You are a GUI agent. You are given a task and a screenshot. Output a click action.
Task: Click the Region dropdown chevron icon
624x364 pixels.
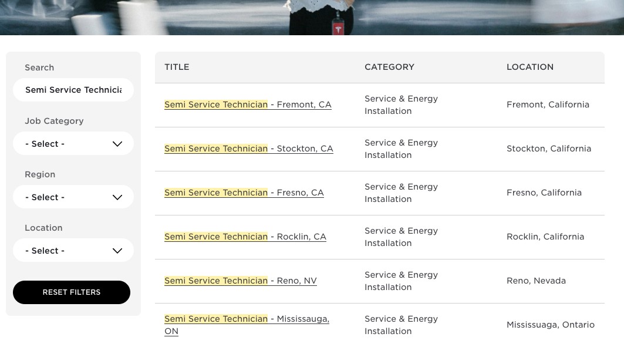click(117, 197)
